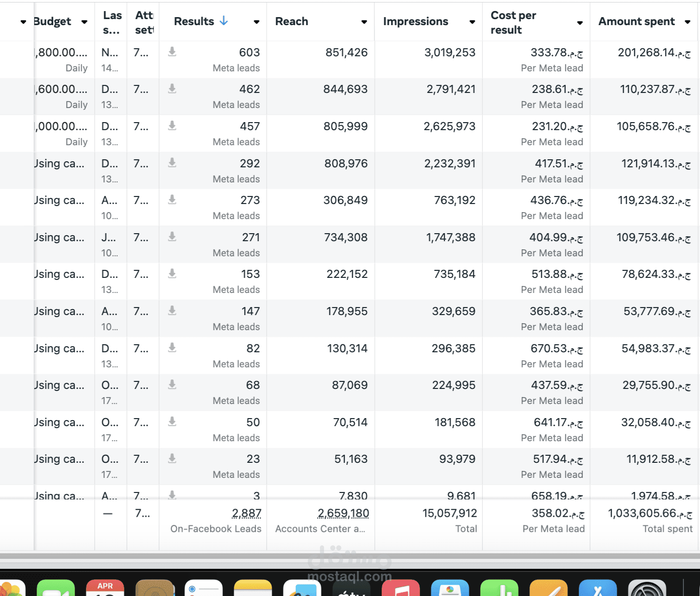Screen dimensions: 700x596
Task: Download leads for the 147 results row
Action: coord(172,311)
